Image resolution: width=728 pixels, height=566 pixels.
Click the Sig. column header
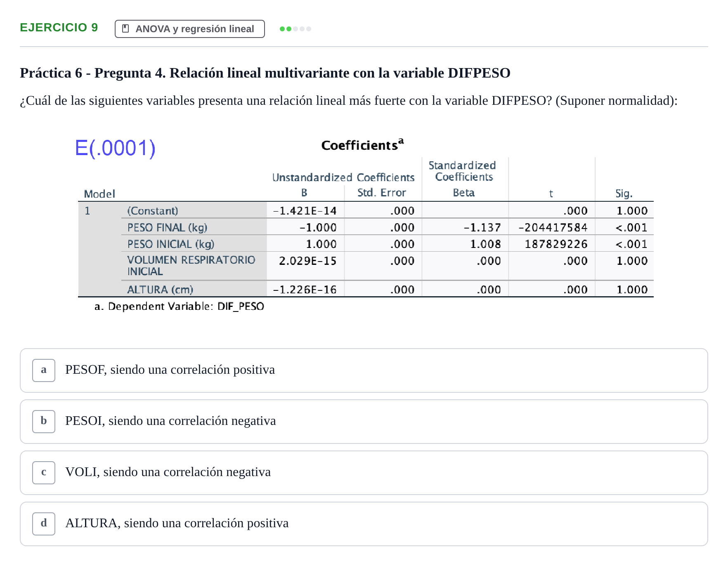(624, 193)
